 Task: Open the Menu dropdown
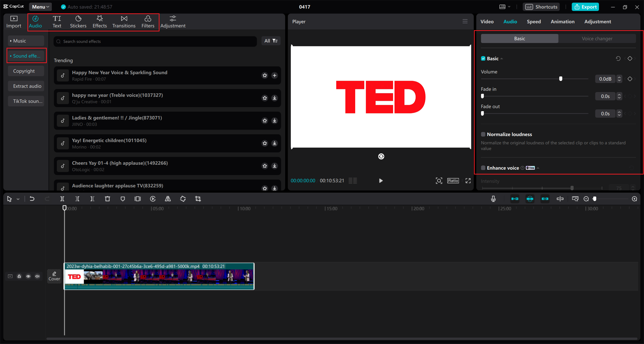point(41,7)
